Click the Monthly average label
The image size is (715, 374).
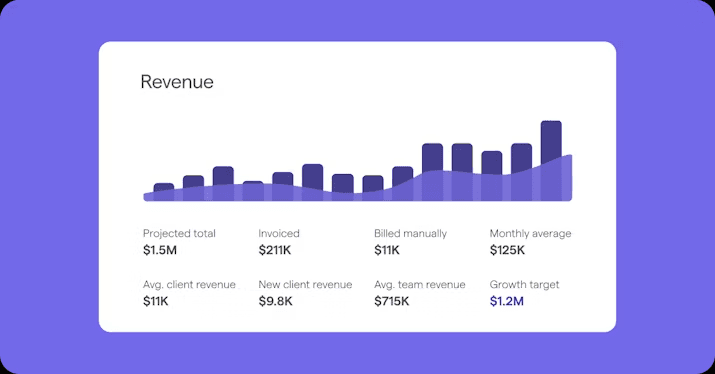tap(530, 234)
